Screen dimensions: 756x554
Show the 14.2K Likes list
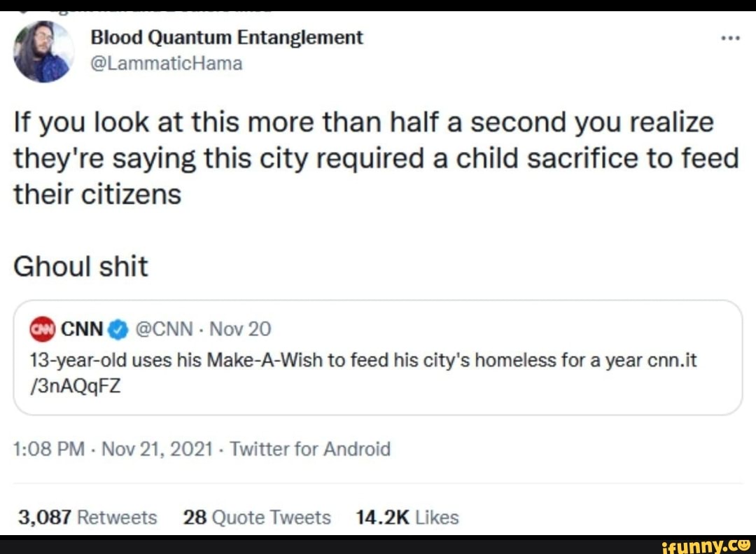pos(407,518)
